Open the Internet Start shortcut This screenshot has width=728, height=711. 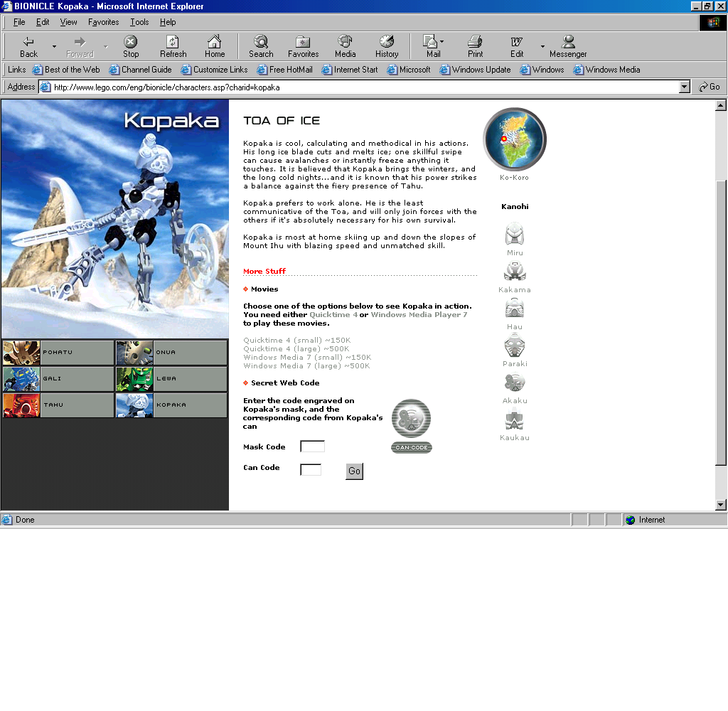350,70
